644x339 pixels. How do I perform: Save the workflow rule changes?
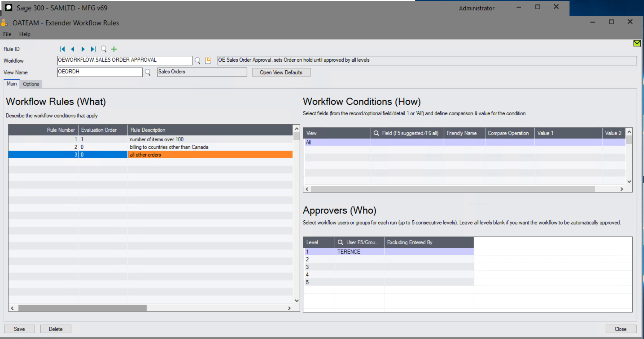[x=19, y=329]
